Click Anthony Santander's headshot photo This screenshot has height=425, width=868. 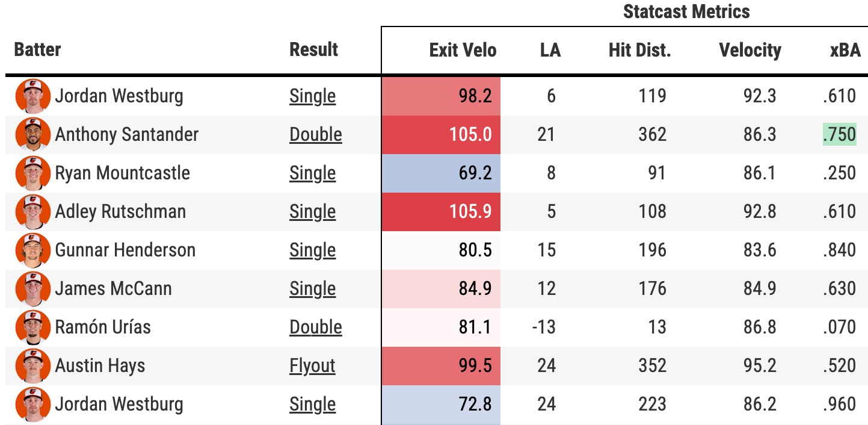(x=32, y=135)
